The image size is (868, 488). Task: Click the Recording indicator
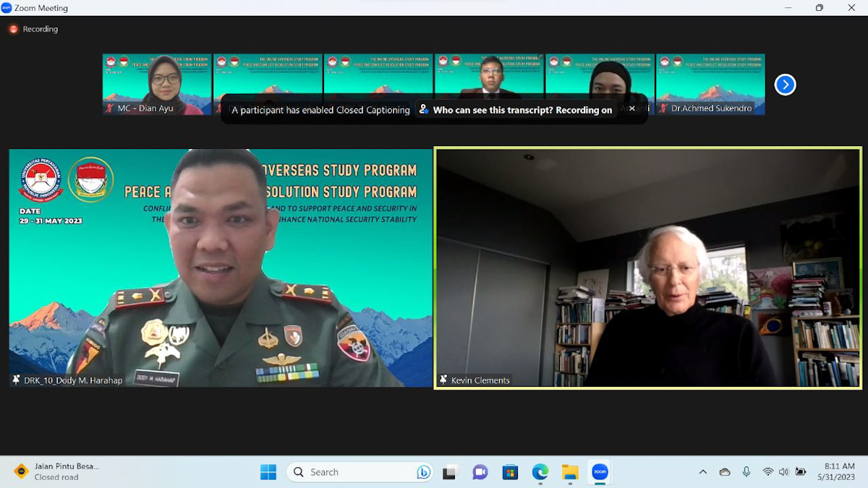pyautogui.click(x=33, y=29)
